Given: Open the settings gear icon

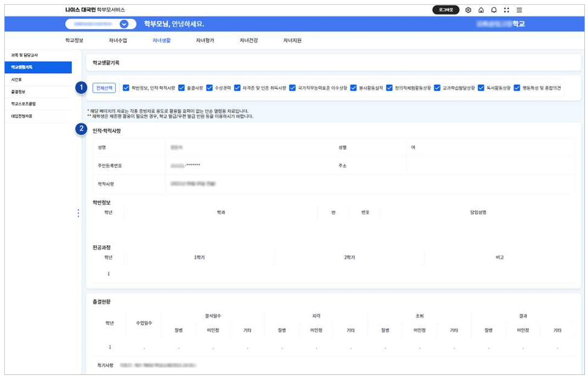Looking at the screenshot, I should tap(468, 10).
